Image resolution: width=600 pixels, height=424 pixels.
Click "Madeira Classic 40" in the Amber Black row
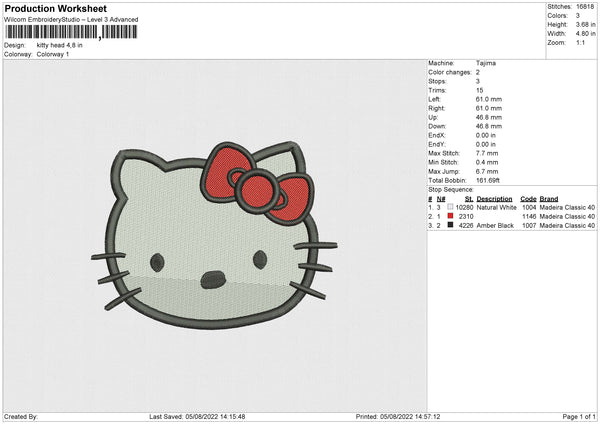pyautogui.click(x=567, y=225)
